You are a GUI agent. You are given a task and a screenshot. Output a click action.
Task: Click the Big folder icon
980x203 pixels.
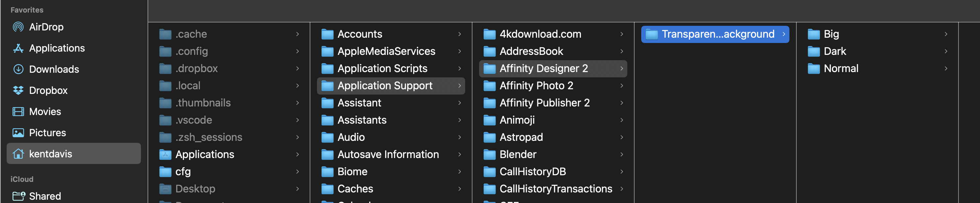click(x=813, y=34)
